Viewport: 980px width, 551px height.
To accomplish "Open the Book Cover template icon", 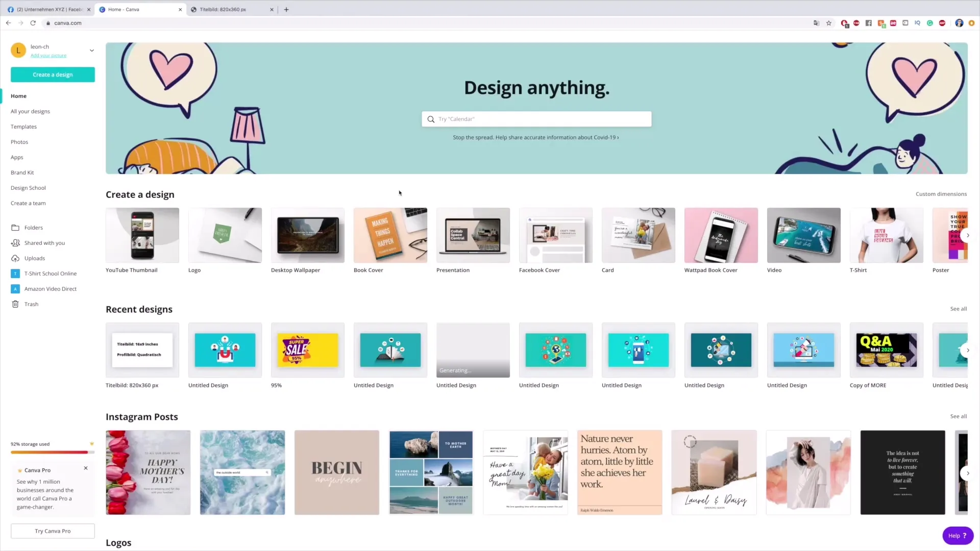I will point(390,235).
